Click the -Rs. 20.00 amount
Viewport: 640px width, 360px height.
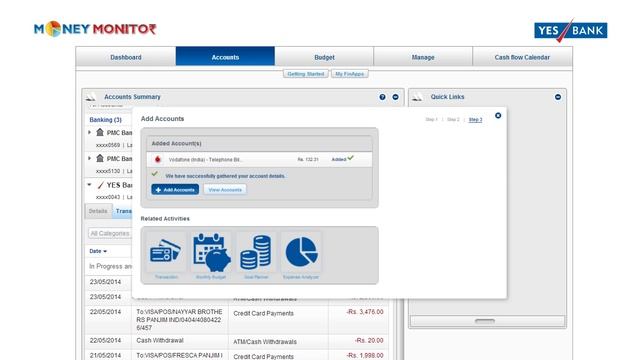[369, 340]
